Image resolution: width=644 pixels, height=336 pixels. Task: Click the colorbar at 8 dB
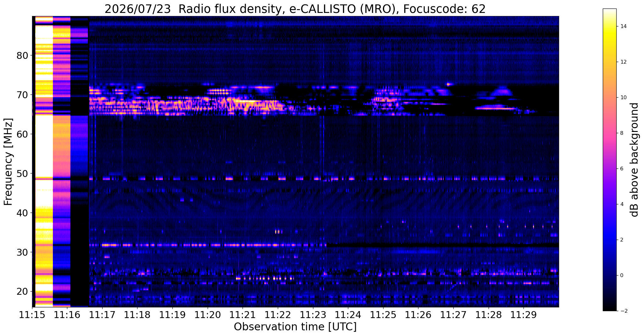click(609, 133)
